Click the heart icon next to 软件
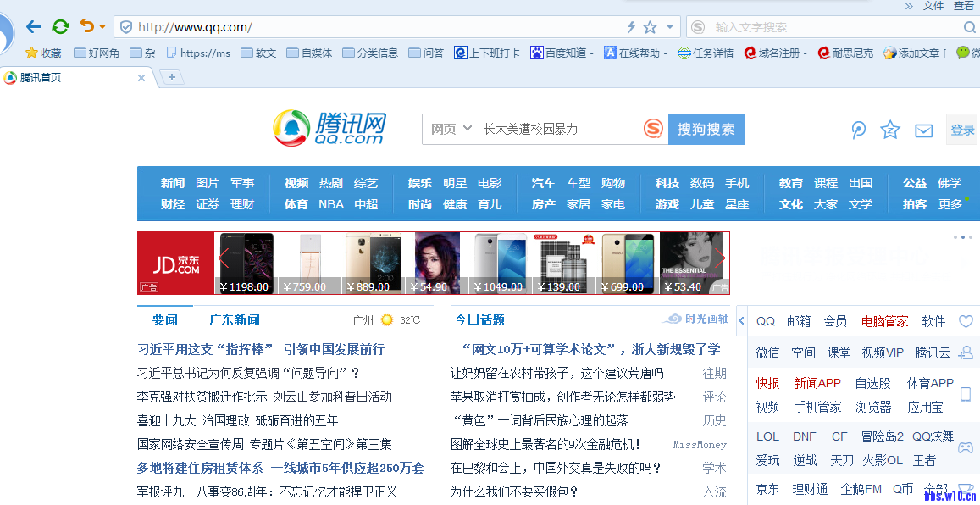 966,321
